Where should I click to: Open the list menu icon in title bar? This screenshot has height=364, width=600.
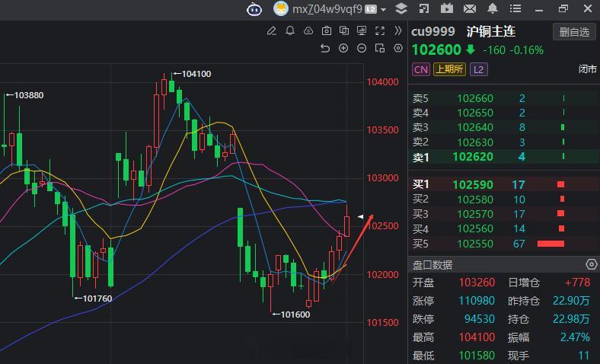pyautogui.click(x=515, y=9)
